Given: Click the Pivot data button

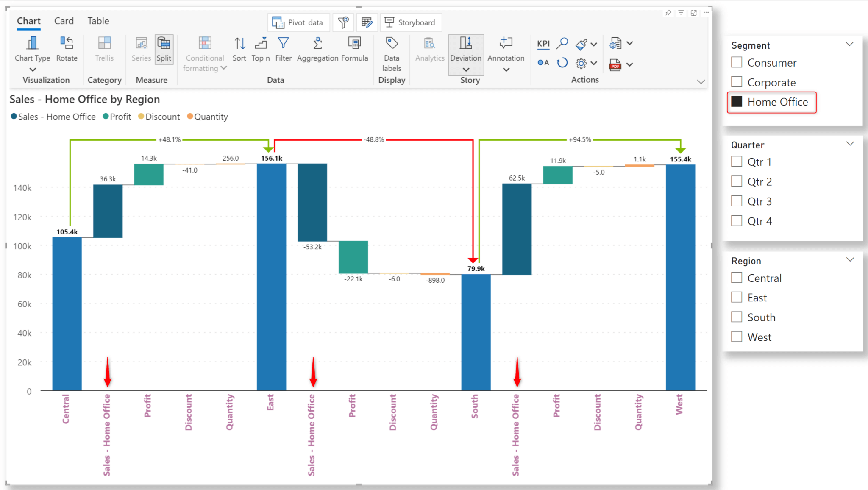Looking at the screenshot, I should click(x=298, y=22).
